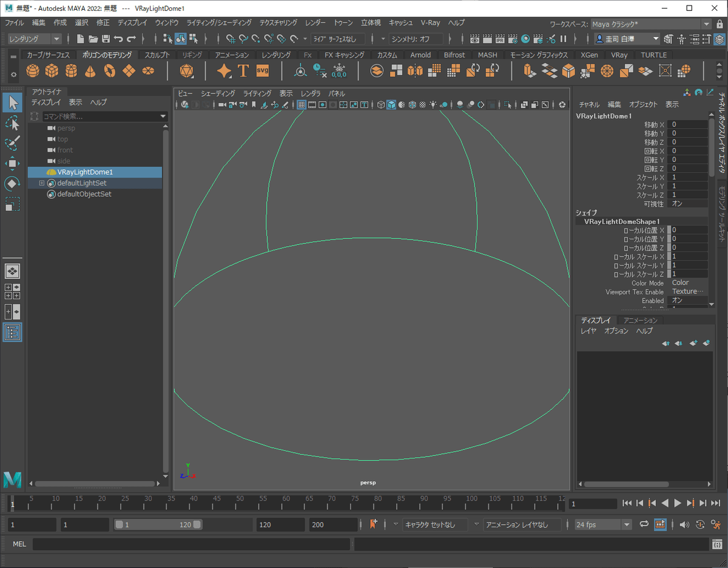Click the Mirror geometry shelf icon
The width and height of the screenshot is (728, 568).
pyautogui.click(x=415, y=71)
